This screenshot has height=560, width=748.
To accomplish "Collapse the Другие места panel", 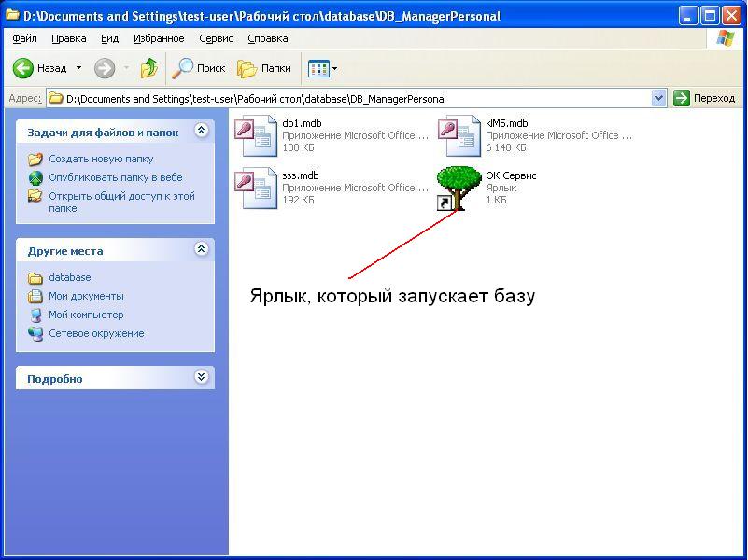I will [x=202, y=249].
